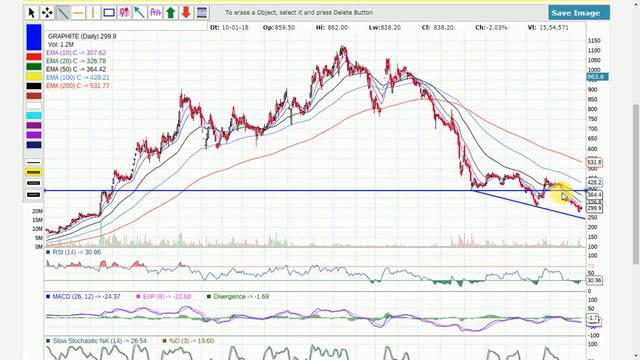The image size is (640, 360).
Task: Select the horizontal line drawing tool
Action: pos(78,13)
